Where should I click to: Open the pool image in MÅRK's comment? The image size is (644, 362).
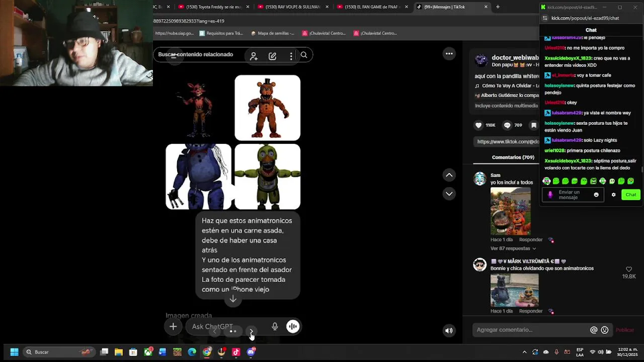point(515,290)
